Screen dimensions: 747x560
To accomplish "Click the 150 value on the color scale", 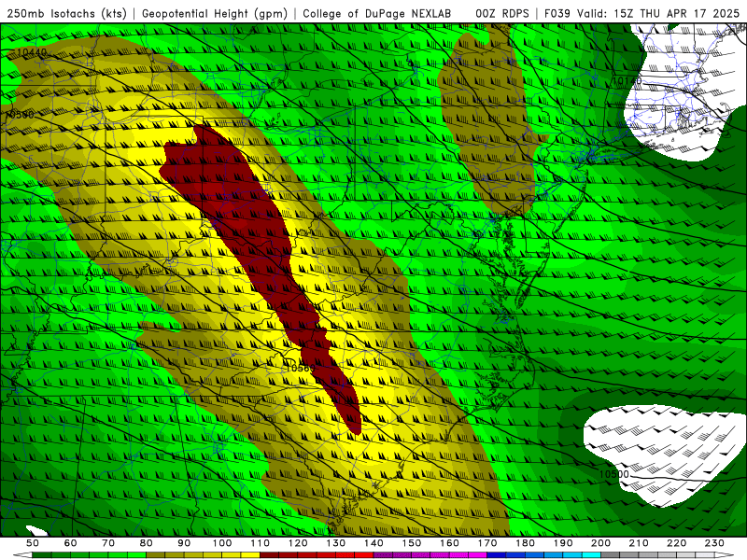I will point(412,543).
